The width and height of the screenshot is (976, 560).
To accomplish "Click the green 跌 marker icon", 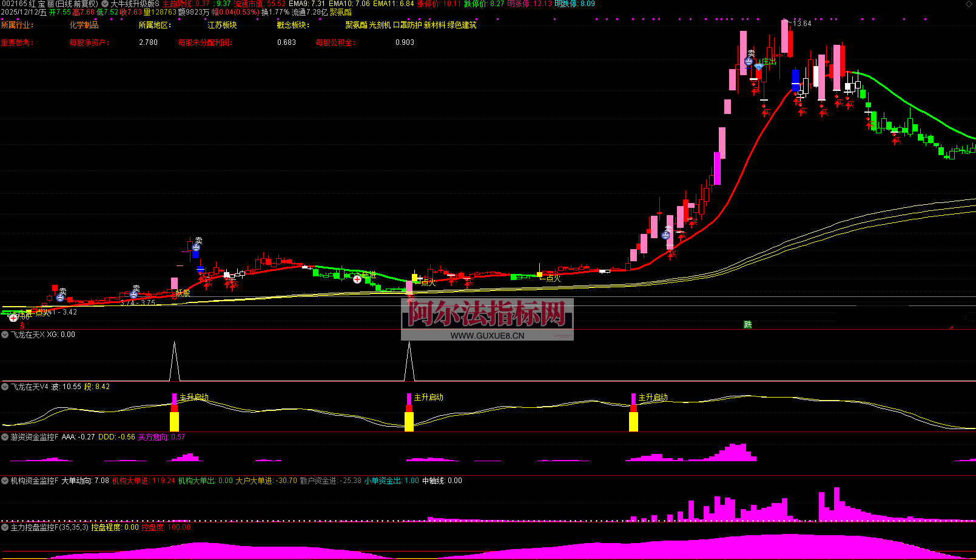I will click(x=747, y=325).
